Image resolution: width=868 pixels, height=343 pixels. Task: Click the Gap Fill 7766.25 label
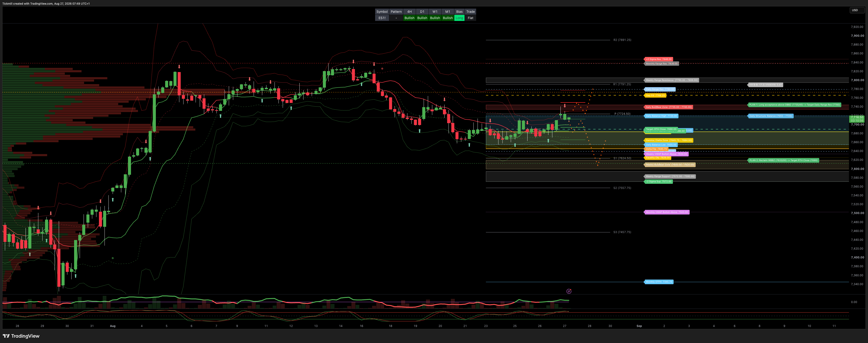click(x=655, y=96)
